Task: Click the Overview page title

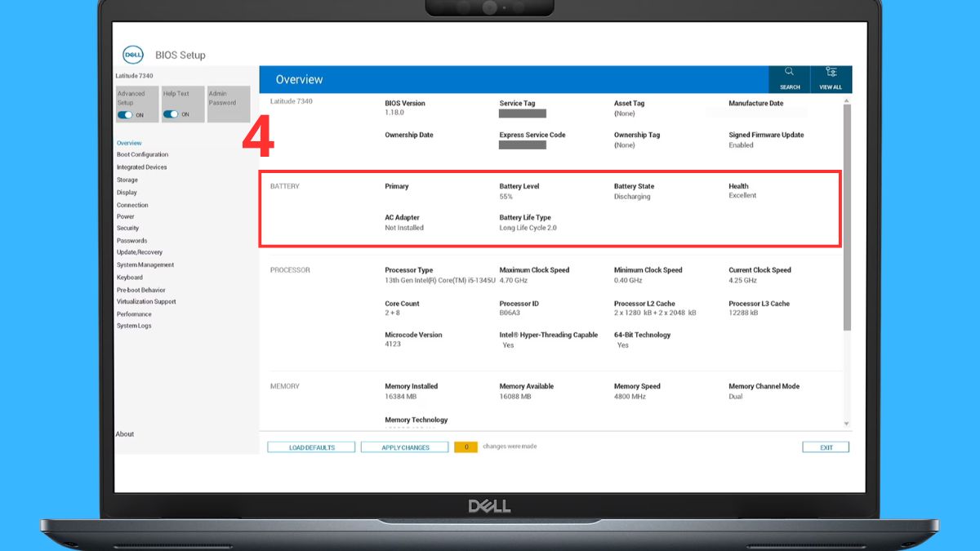Action: [x=299, y=80]
